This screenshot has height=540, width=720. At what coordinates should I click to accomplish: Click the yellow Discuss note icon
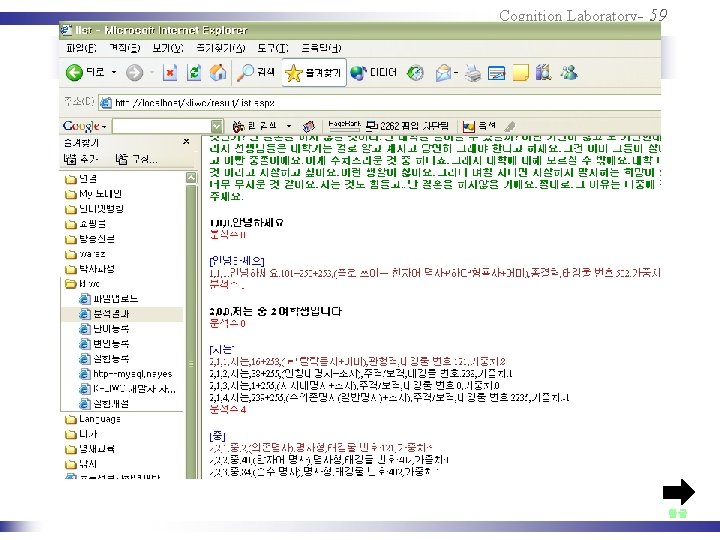520,73
